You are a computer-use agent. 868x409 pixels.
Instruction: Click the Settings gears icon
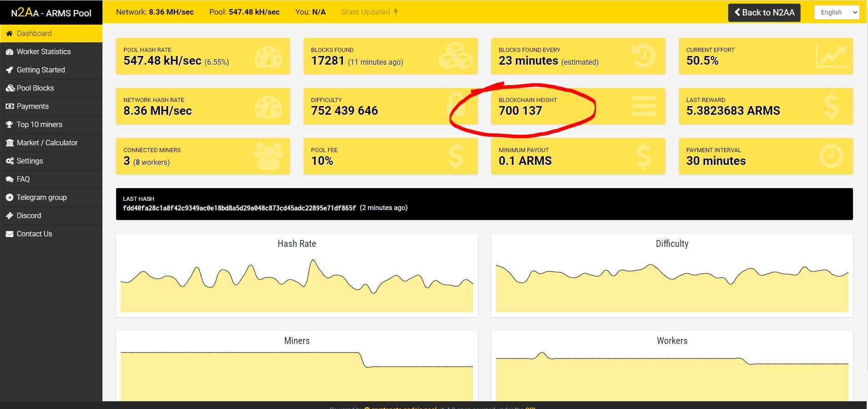(10, 161)
